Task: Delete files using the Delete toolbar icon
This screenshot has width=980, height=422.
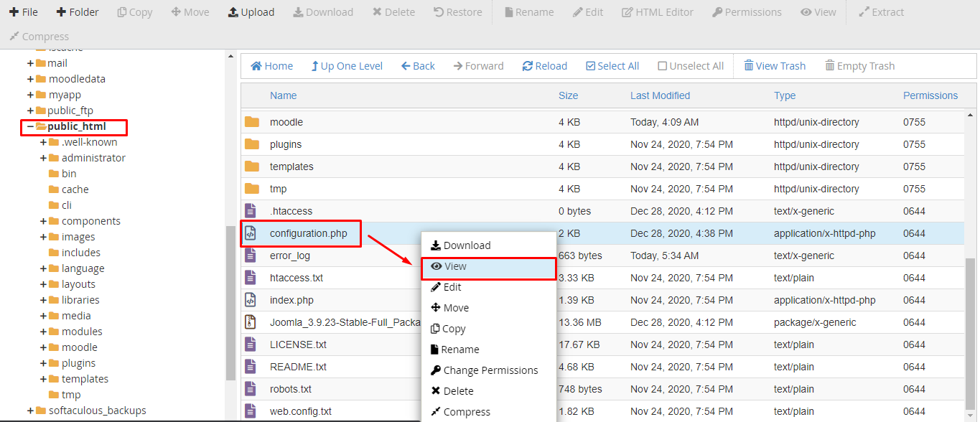Action: (x=393, y=11)
